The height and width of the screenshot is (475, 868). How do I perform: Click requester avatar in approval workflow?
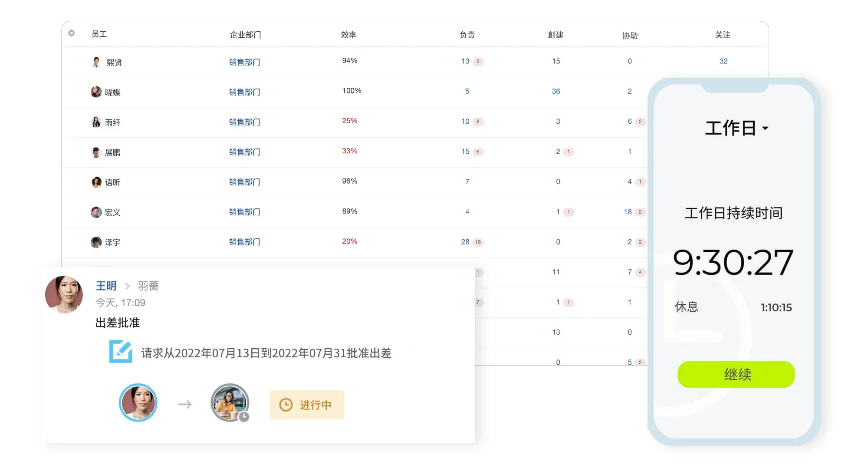[138, 402]
